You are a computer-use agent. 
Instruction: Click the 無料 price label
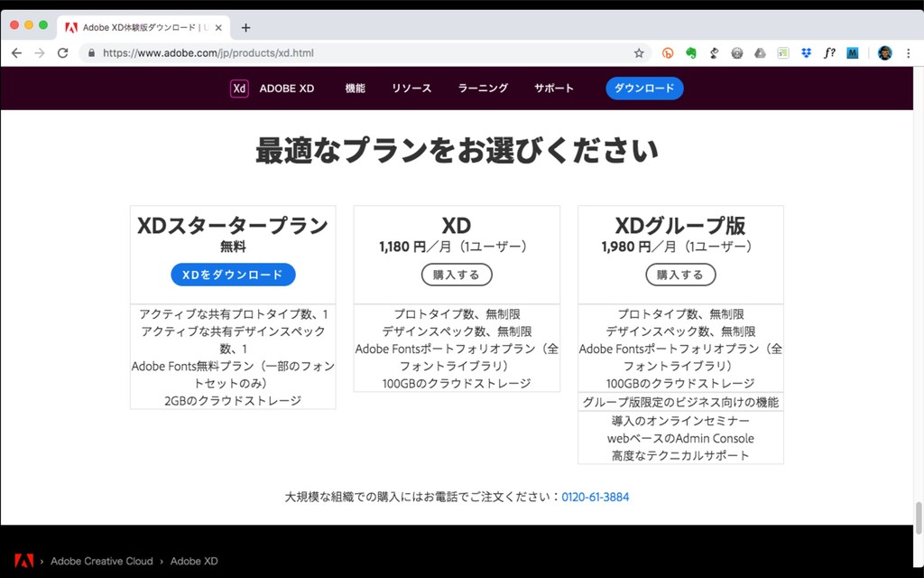tap(233, 247)
